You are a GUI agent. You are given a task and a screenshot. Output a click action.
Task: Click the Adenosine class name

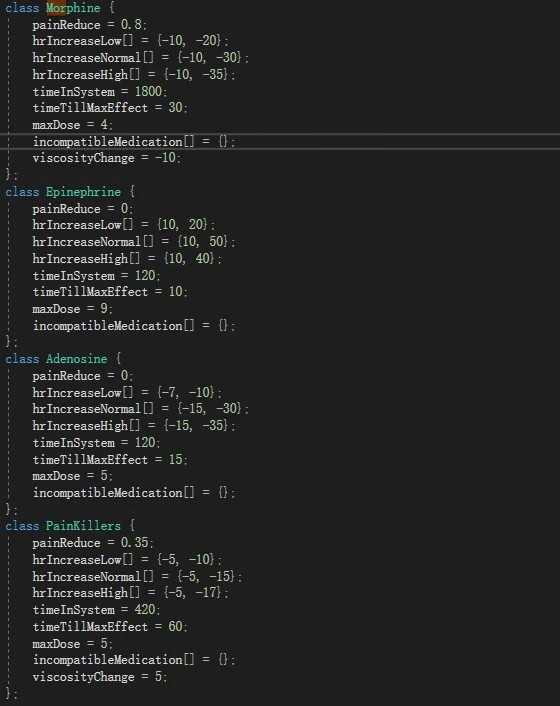pos(77,359)
